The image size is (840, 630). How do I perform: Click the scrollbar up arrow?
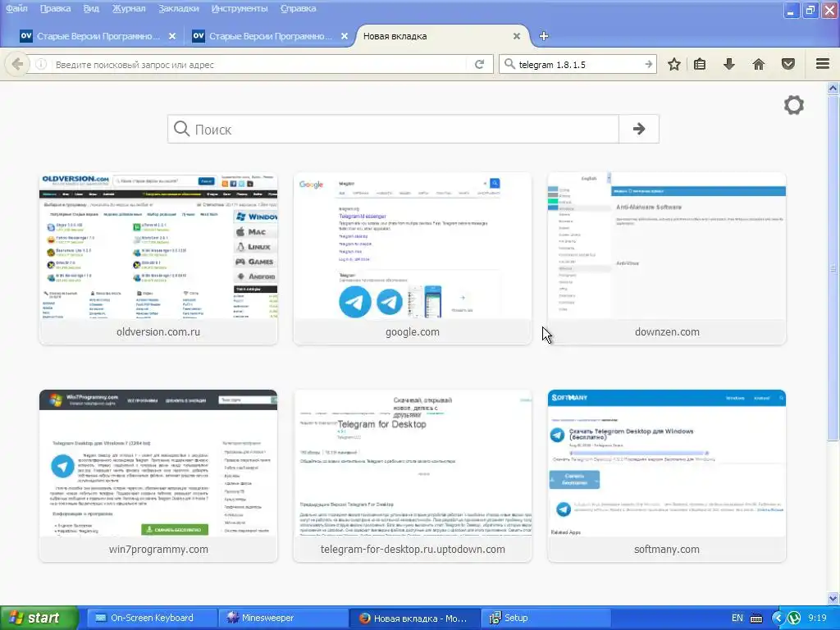tap(833, 88)
